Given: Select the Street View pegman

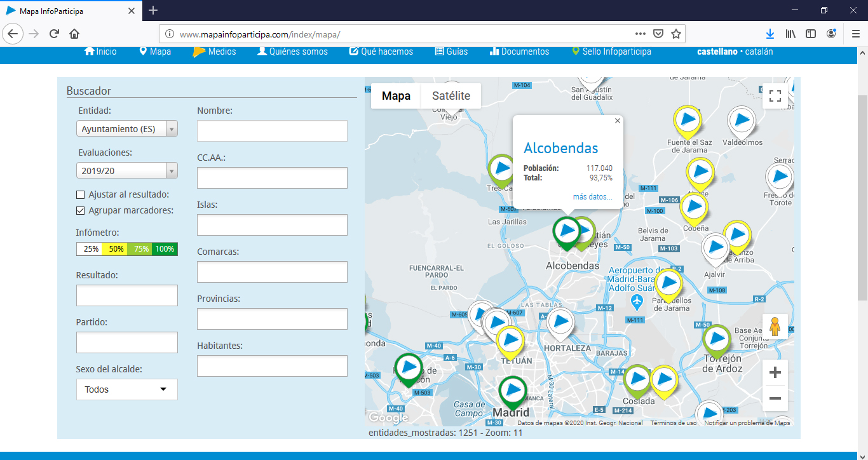Looking at the screenshot, I should pyautogui.click(x=775, y=327).
